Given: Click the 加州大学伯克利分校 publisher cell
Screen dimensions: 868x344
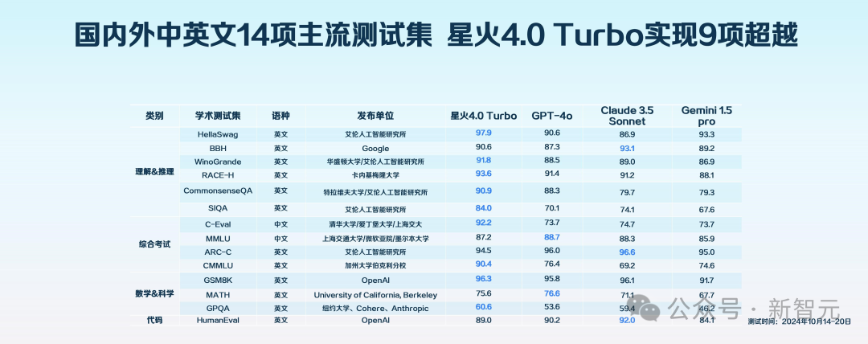Looking at the screenshot, I should click(x=375, y=265).
